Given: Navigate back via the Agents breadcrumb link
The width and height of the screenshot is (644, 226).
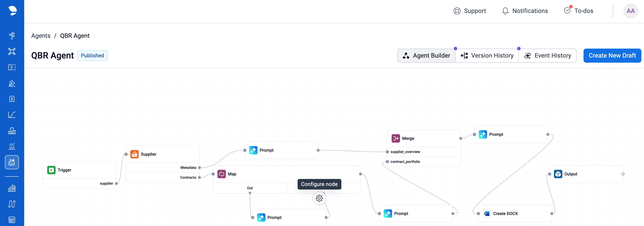Looking at the screenshot, I should point(41,35).
